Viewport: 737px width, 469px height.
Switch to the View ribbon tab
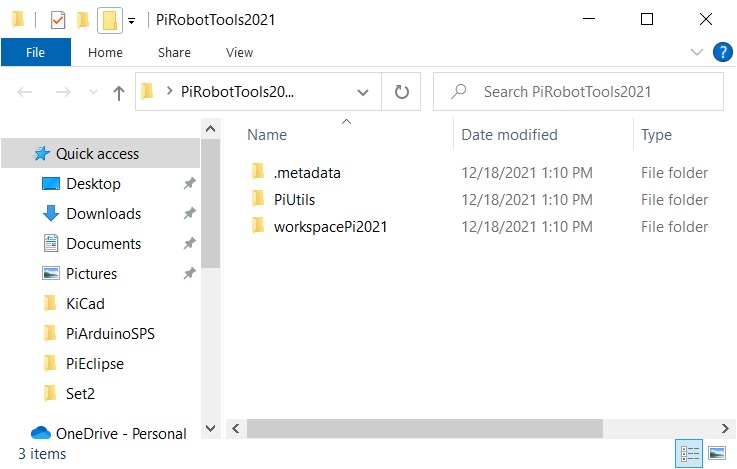tap(239, 53)
